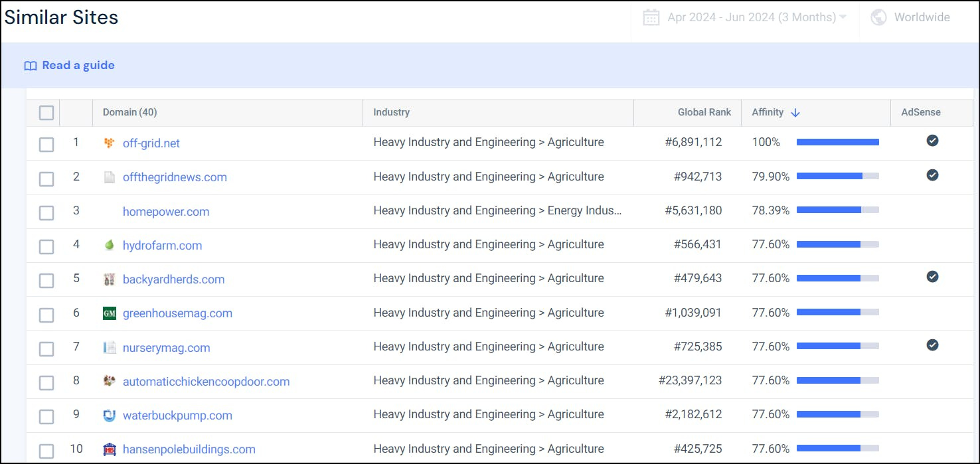The height and width of the screenshot is (464, 980).
Task: Open the waterbuckpump.com domain link
Action: (x=177, y=416)
